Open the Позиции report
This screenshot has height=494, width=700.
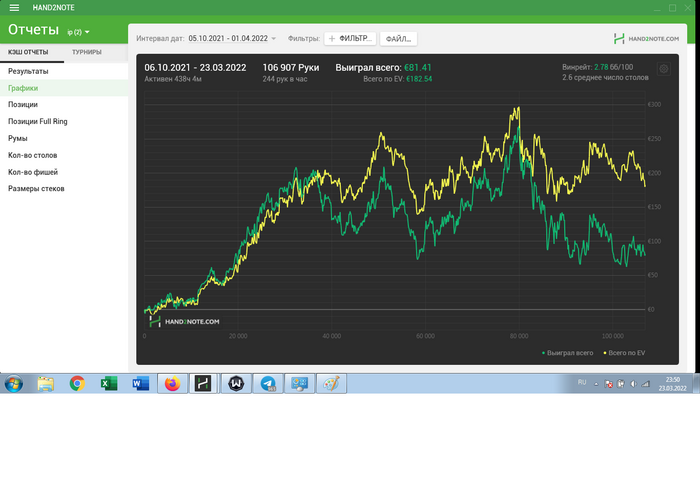point(64,104)
